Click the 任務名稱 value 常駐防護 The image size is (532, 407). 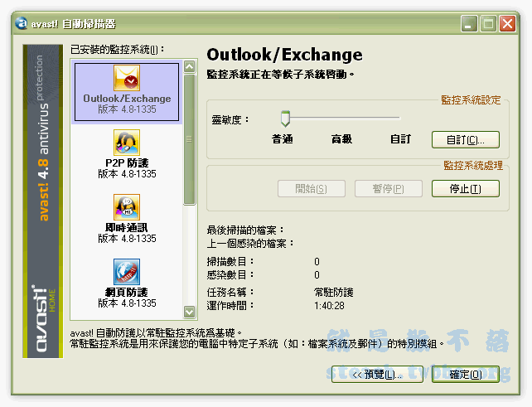coord(334,293)
